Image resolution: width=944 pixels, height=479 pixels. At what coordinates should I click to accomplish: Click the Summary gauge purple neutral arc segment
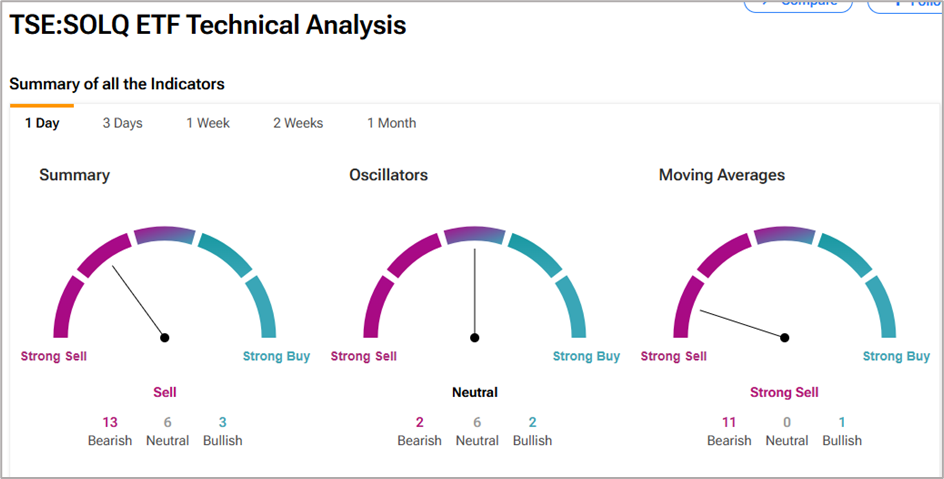click(x=164, y=234)
